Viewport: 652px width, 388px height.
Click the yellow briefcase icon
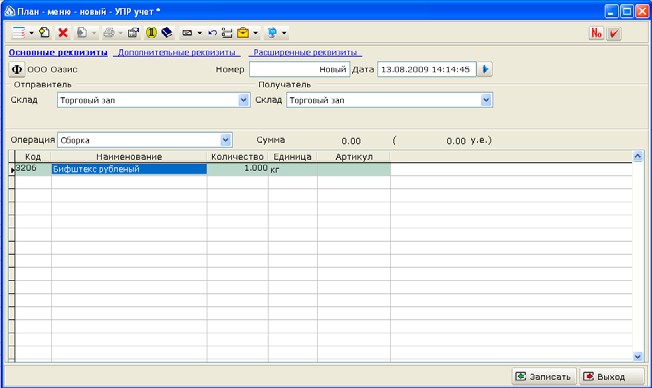coord(243,33)
